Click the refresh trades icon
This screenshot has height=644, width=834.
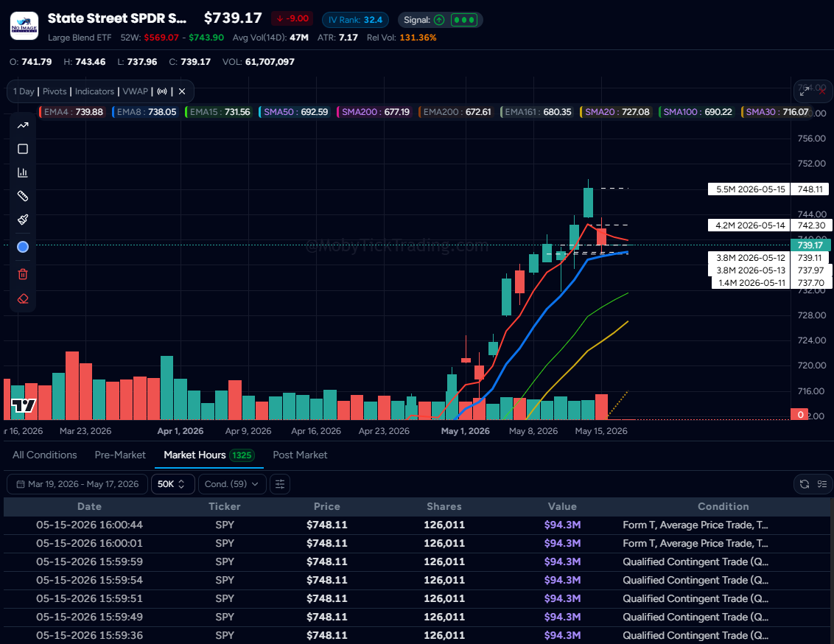coord(805,484)
